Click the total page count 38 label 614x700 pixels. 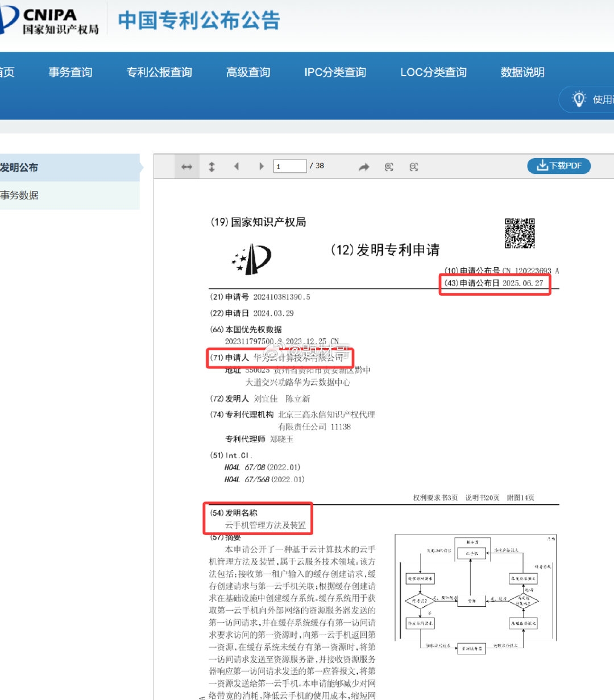(x=320, y=165)
